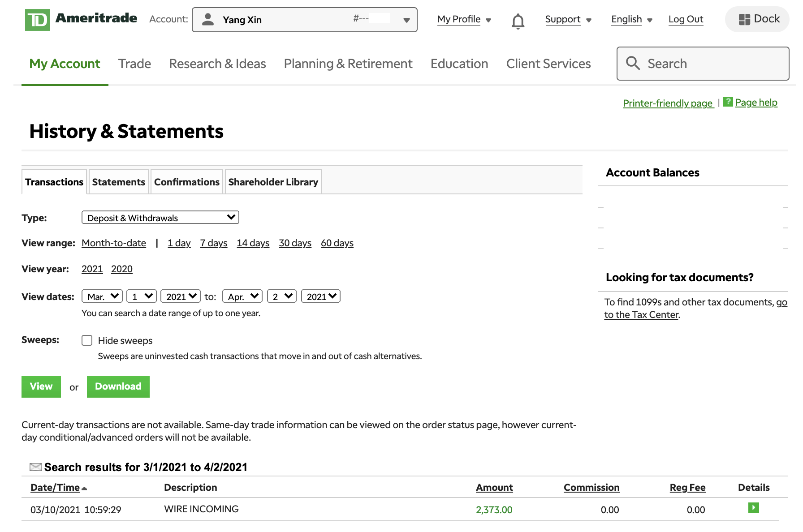803x532 pixels.
Task: Open the starting month dropdown set to Mar.
Action: [x=101, y=296]
